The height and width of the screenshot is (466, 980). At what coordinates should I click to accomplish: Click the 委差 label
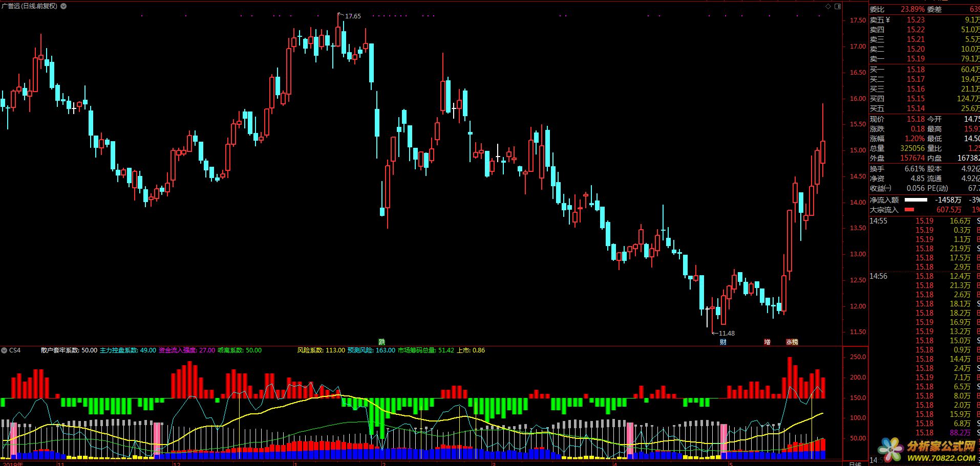tap(934, 9)
